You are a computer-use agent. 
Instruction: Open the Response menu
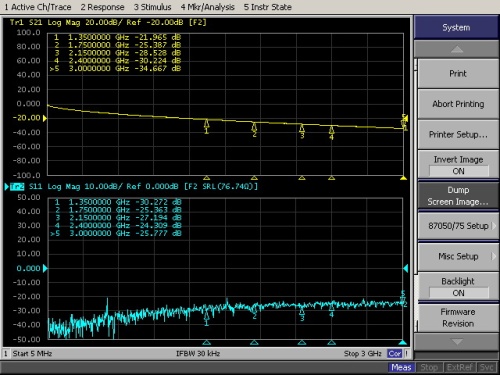[102, 7]
